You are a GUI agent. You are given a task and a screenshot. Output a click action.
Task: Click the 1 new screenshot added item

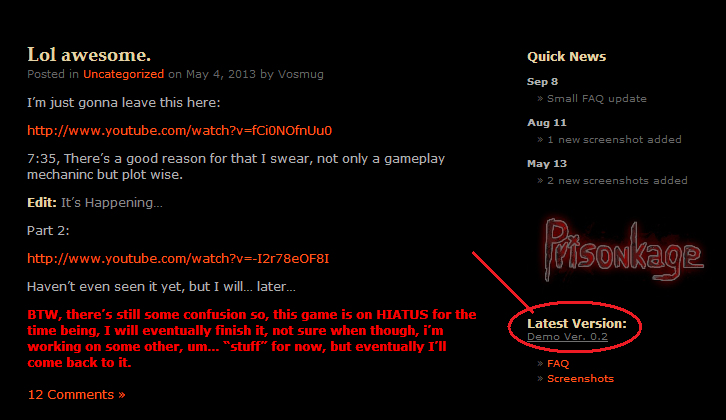(x=614, y=139)
